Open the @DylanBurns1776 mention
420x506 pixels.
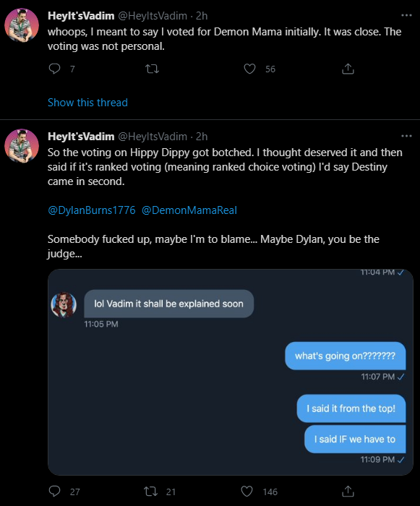(91, 210)
